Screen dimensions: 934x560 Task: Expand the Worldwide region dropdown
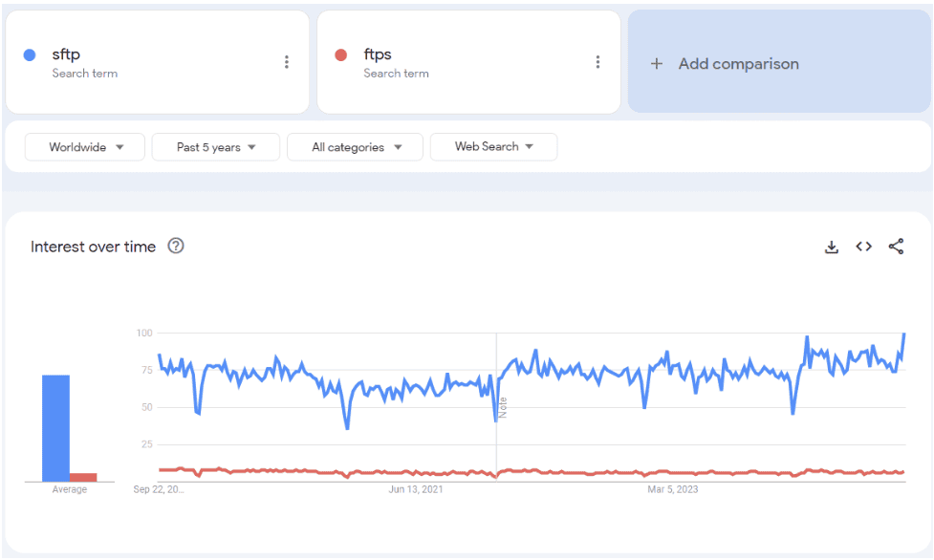[86, 147]
